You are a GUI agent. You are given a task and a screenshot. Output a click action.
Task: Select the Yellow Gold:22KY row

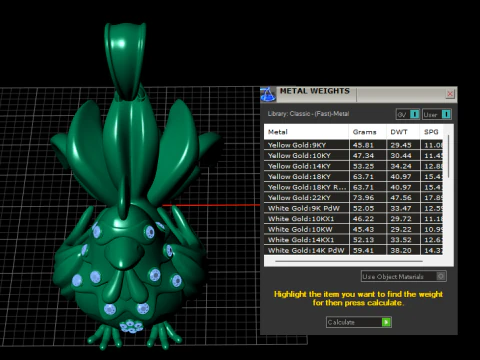[354, 198]
